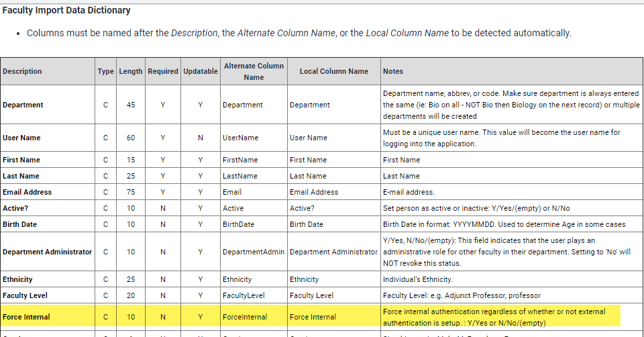Click the FacultyLevel alternate name cell
Screen dimensions: 644x337
pos(243,295)
